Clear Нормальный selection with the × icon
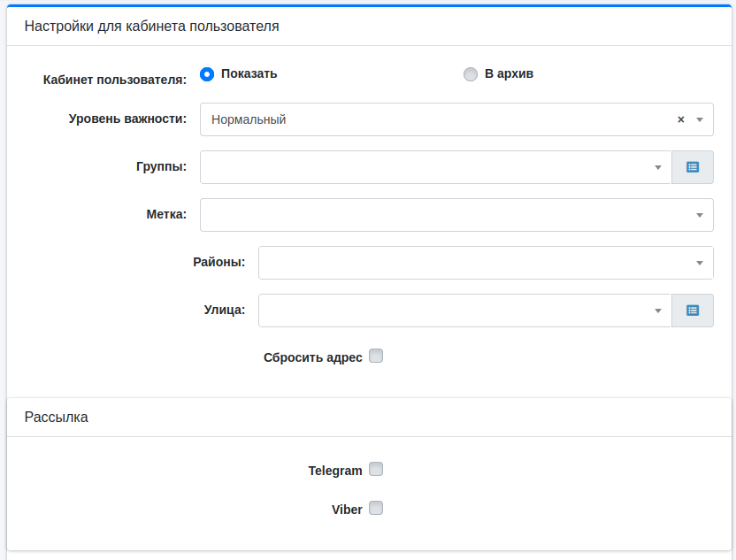736x560 pixels. 680,119
